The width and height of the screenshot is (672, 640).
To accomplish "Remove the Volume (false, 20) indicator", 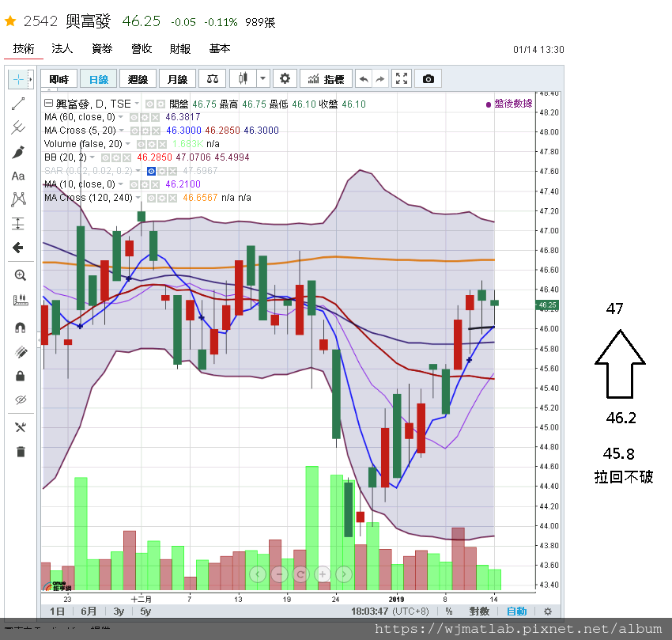I will 162,144.
